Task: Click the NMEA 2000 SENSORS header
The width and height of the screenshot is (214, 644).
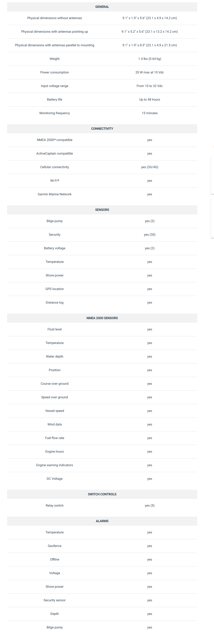Action: click(x=102, y=318)
